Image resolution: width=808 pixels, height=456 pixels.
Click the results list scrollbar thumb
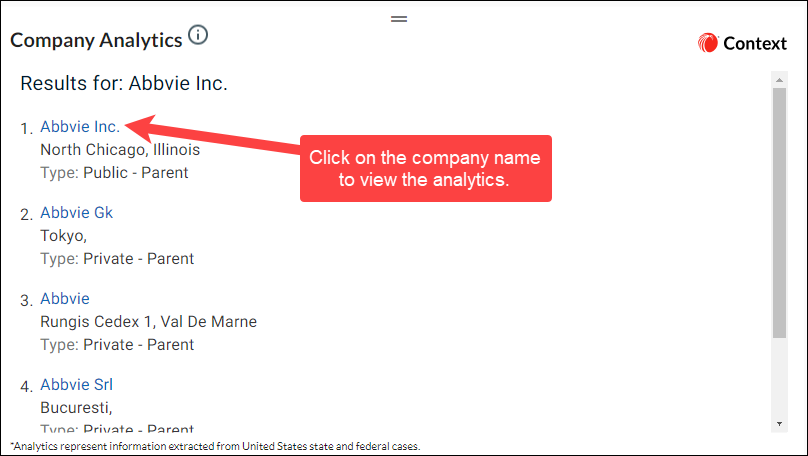coord(779,213)
